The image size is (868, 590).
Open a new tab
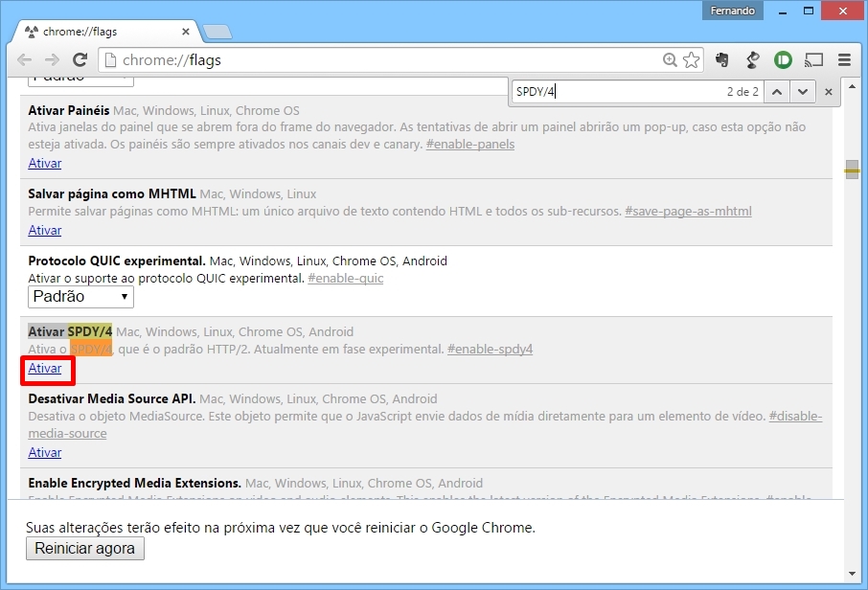(217, 33)
